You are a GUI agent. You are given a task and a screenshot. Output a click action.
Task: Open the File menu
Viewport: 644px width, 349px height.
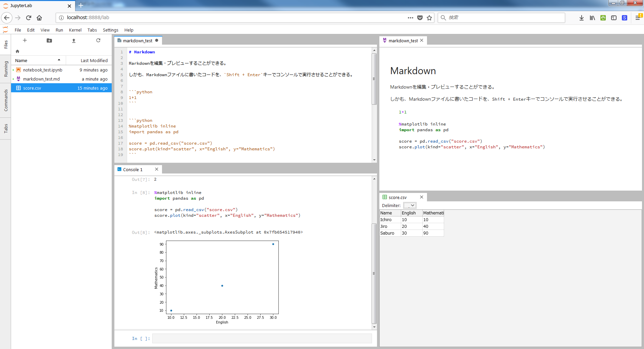point(18,30)
